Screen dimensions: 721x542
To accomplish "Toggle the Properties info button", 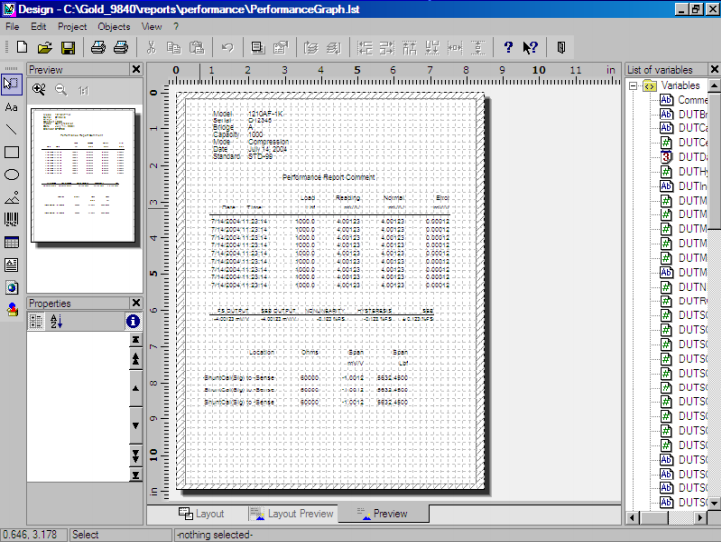I will (x=132, y=321).
